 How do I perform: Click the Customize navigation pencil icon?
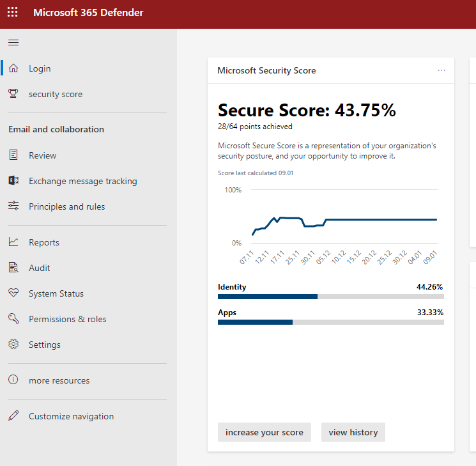click(x=13, y=416)
